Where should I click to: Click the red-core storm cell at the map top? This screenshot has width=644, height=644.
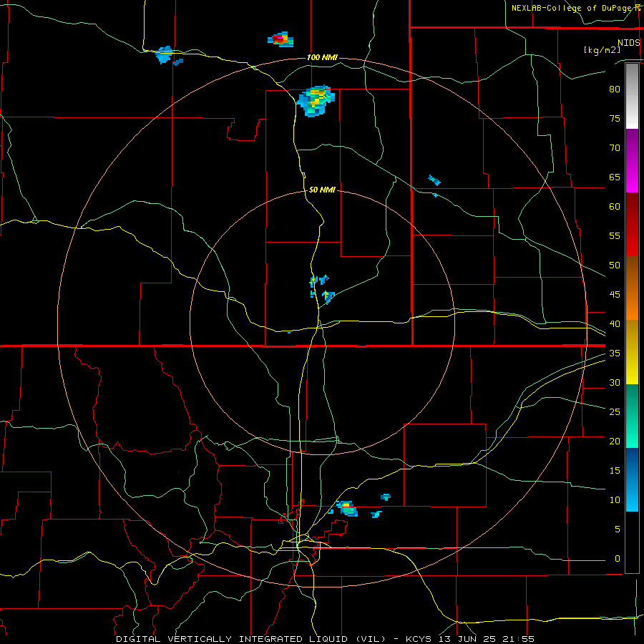[x=281, y=39]
